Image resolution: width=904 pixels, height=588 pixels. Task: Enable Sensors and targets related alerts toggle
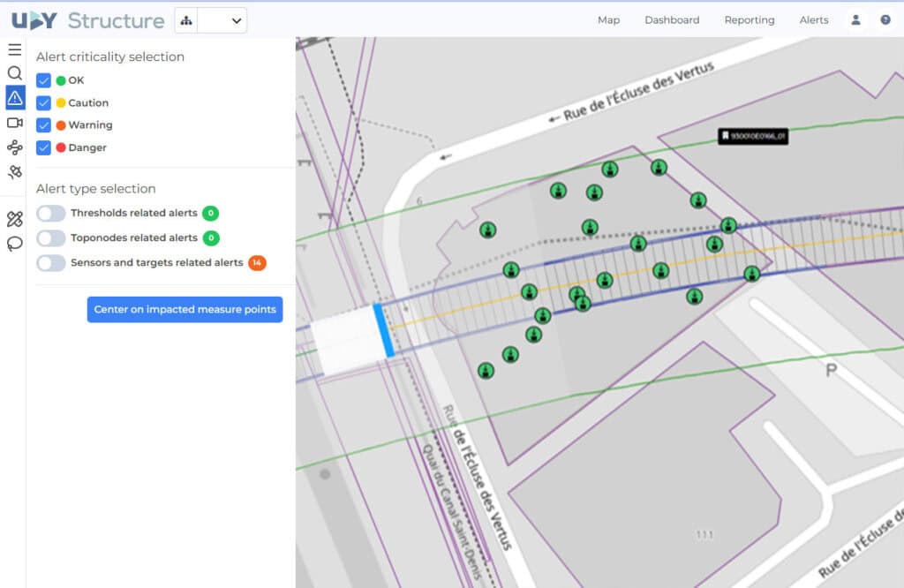[x=51, y=262]
